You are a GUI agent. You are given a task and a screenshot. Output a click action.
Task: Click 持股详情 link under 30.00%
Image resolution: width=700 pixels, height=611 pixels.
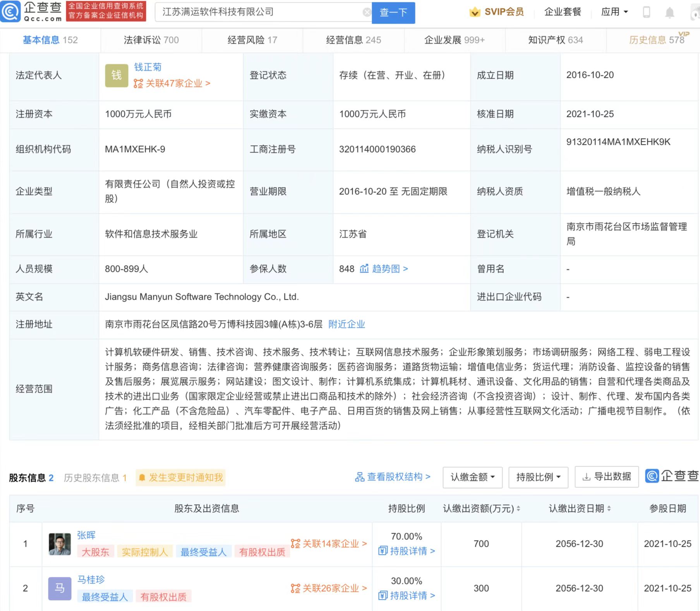tap(407, 595)
